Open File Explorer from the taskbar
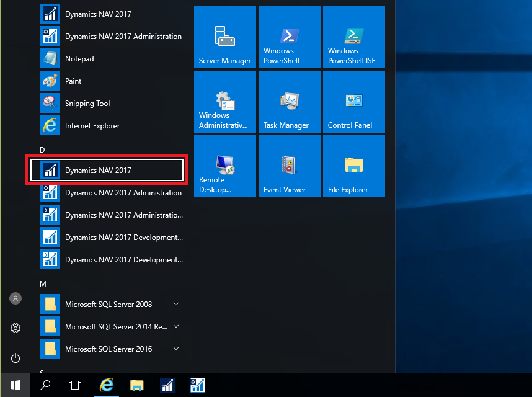The height and width of the screenshot is (397, 532). (137, 385)
